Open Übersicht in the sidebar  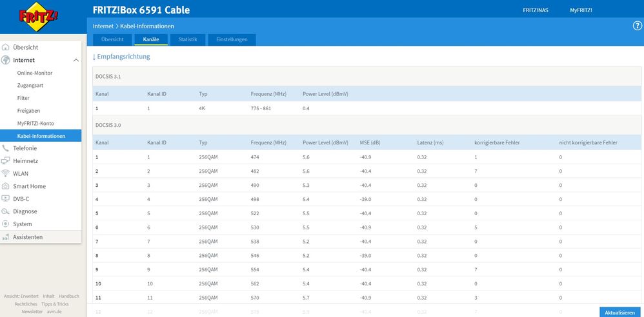(x=25, y=47)
